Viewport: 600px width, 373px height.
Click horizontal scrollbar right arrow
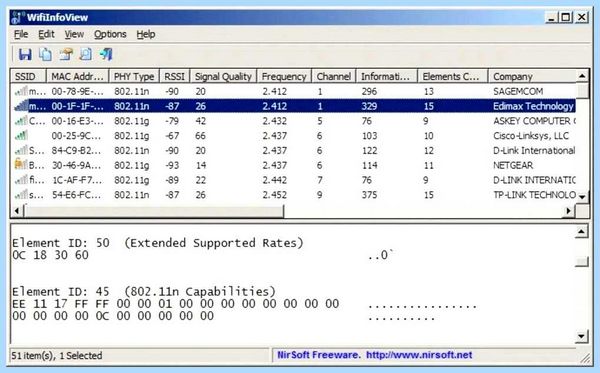pyautogui.click(x=569, y=211)
